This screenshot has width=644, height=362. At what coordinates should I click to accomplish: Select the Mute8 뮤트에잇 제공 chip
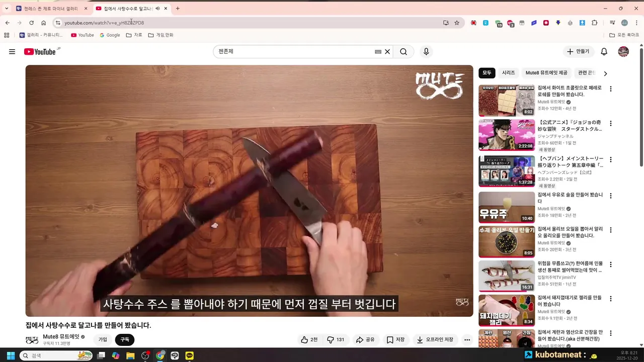click(x=546, y=73)
